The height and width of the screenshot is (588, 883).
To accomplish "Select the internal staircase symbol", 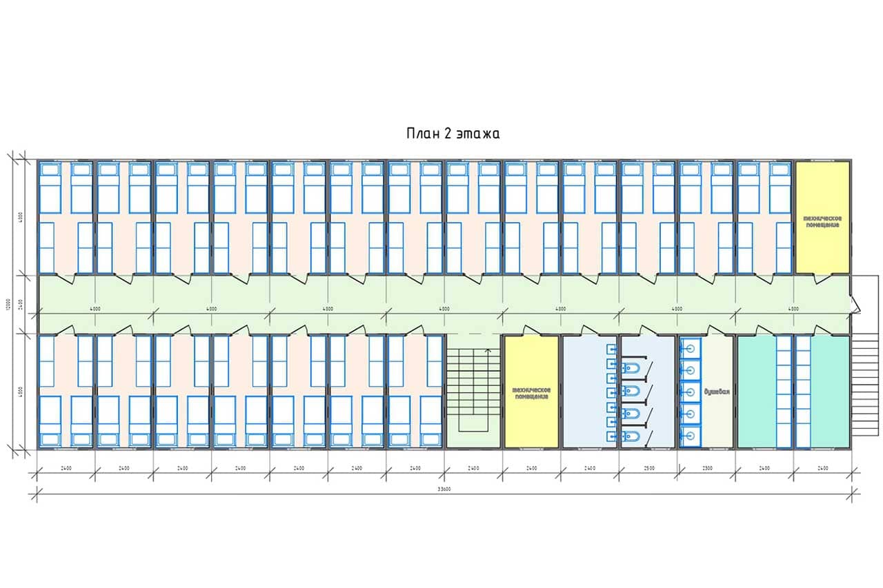I will point(473,391).
